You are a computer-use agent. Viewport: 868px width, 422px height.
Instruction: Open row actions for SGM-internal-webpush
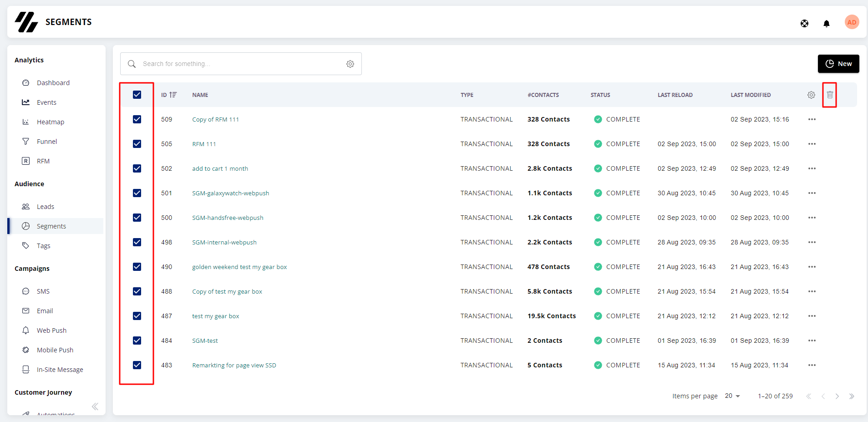812,242
